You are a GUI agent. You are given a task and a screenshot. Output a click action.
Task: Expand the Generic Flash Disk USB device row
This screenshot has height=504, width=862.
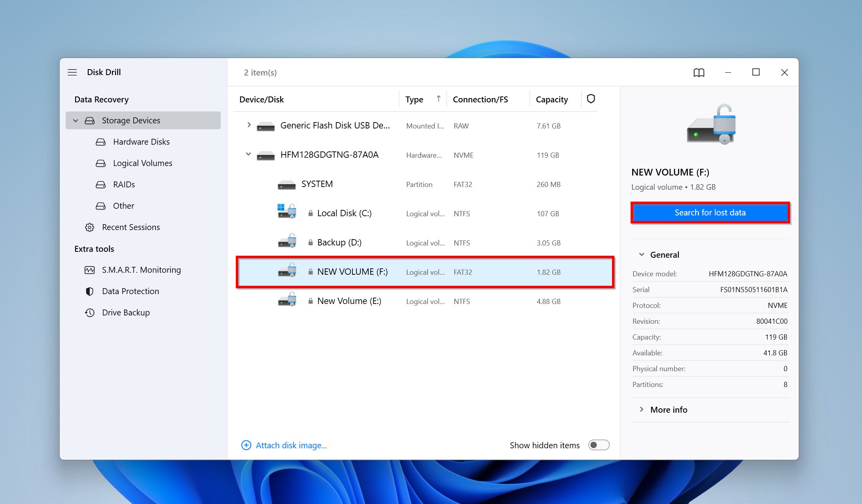tap(249, 125)
